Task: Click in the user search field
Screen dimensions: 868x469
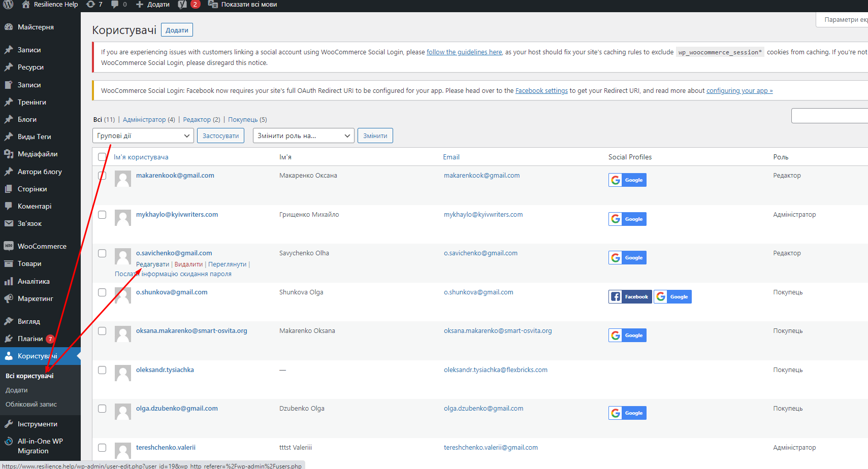Action: [x=829, y=116]
